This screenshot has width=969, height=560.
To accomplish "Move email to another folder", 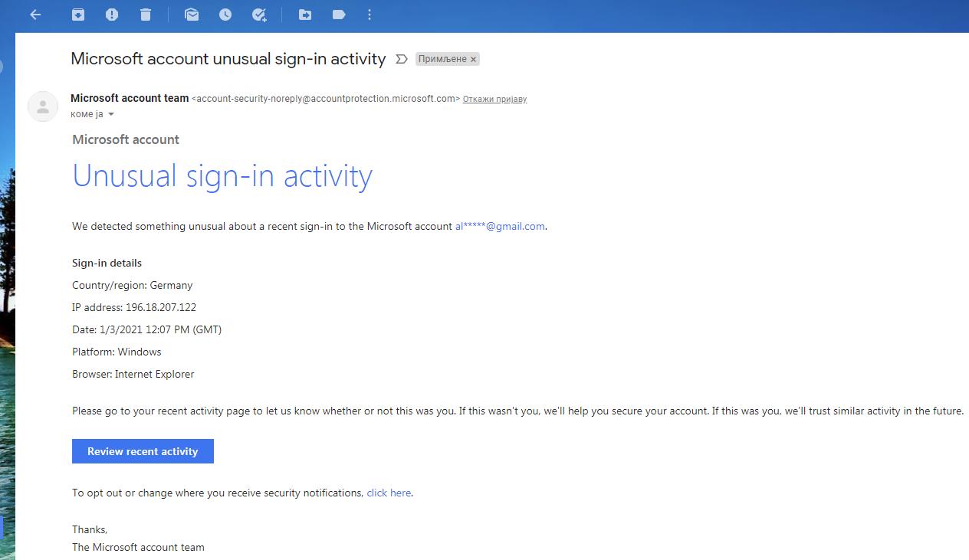I will [x=305, y=15].
